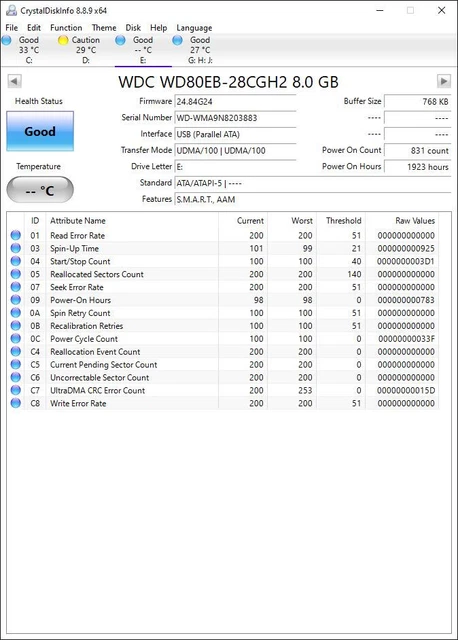Click status orb for Reallocation Event Count
This screenshot has height=640, width=458.
[16, 351]
